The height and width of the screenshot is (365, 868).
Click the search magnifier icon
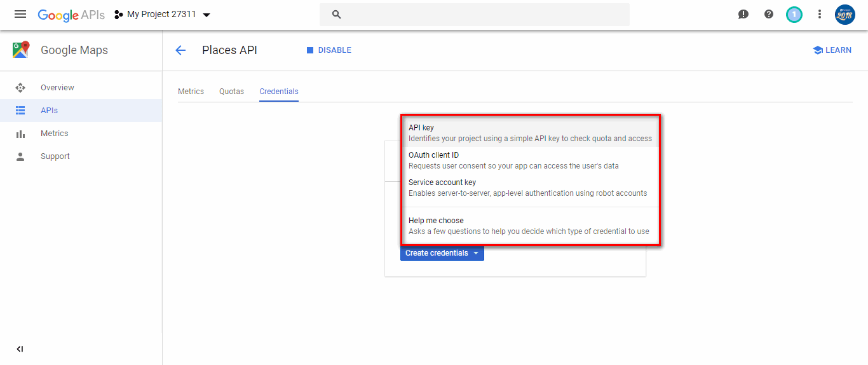(337, 15)
